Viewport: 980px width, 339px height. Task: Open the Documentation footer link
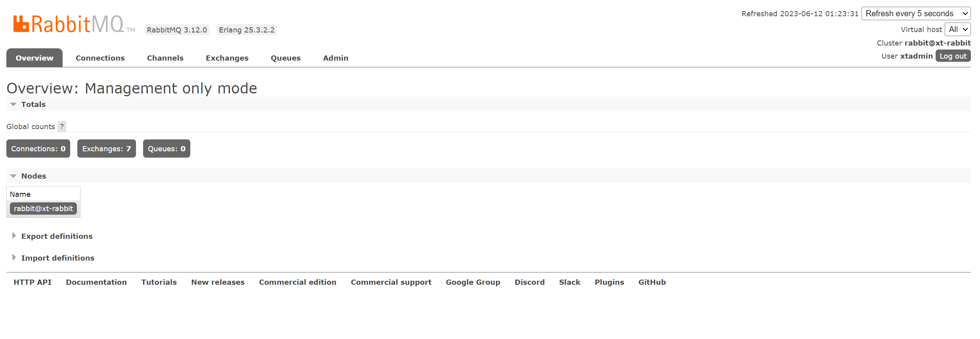point(96,282)
